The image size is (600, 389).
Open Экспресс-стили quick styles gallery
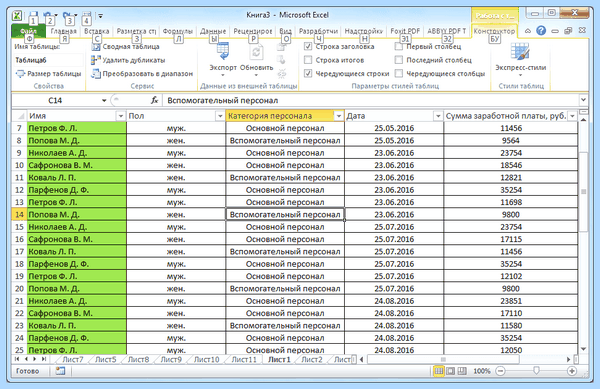[520, 59]
